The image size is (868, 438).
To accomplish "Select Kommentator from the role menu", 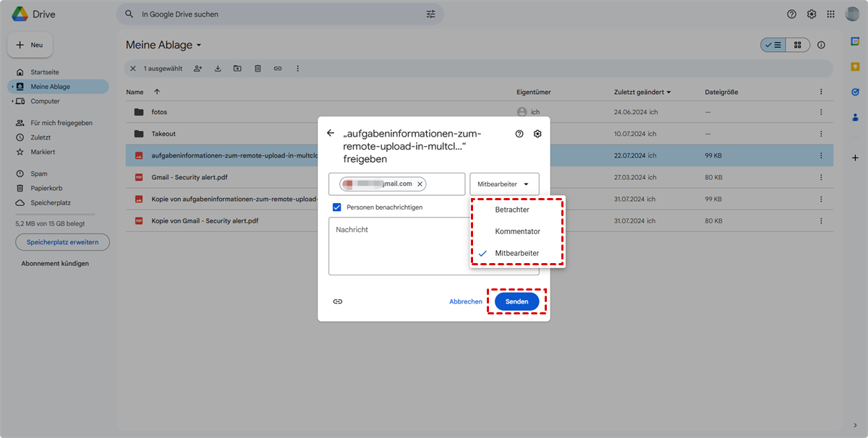I will (x=517, y=231).
